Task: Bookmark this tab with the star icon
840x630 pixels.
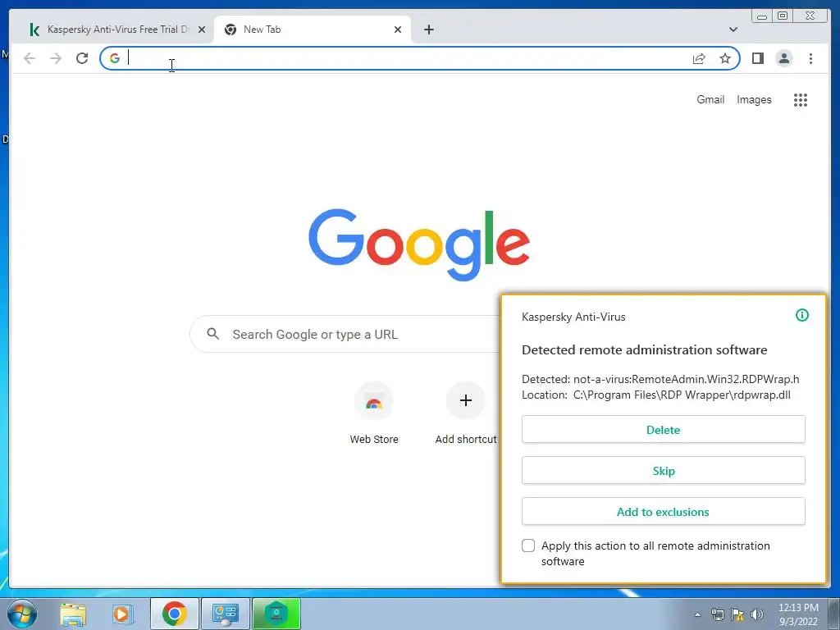Action: 725,58
